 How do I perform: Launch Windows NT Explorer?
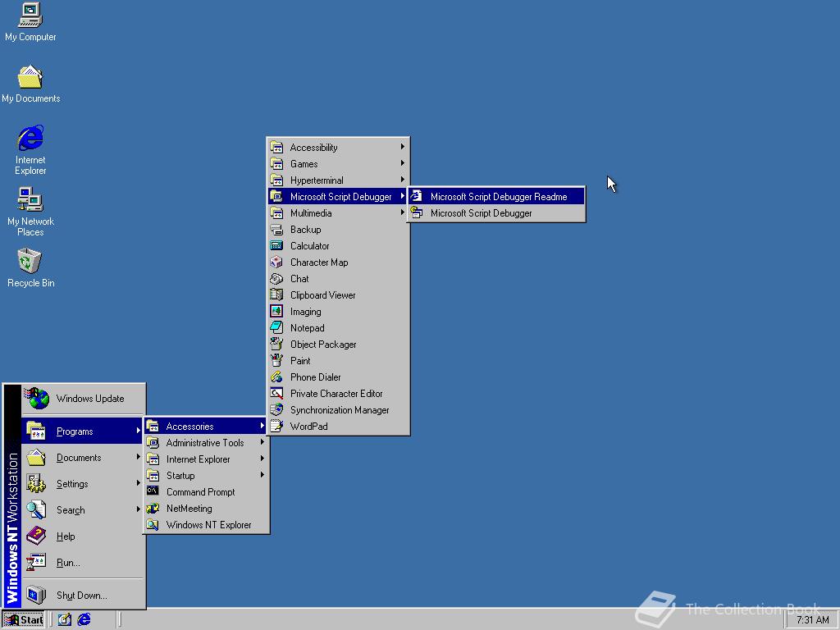[x=206, y=525]
